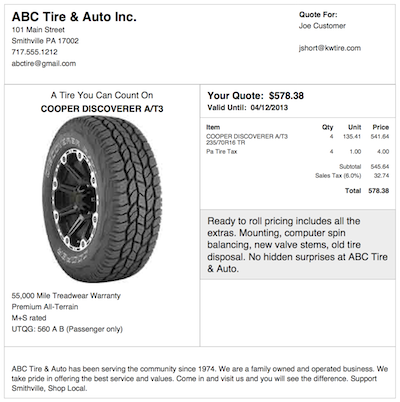Click the UTQG: 560 A B rating line
Viewport: 400px width, 402px height.
pyautogui.click(x=67, y=329)
